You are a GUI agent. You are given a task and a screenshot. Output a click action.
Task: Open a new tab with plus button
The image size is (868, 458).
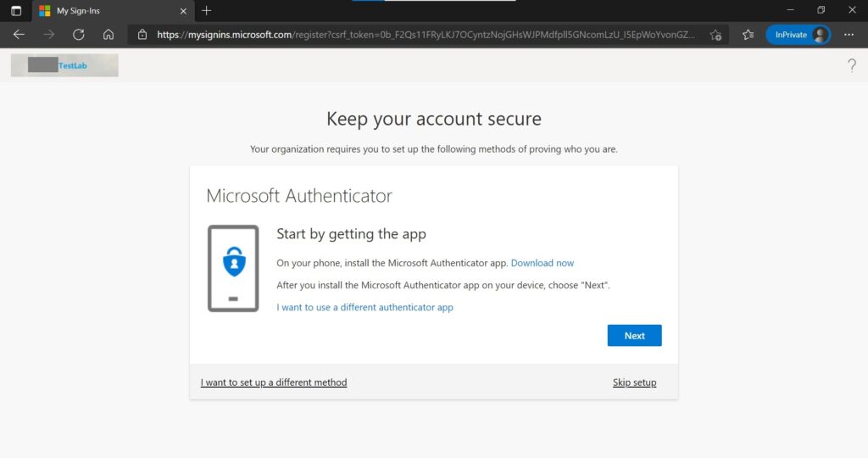click(207, 11)
